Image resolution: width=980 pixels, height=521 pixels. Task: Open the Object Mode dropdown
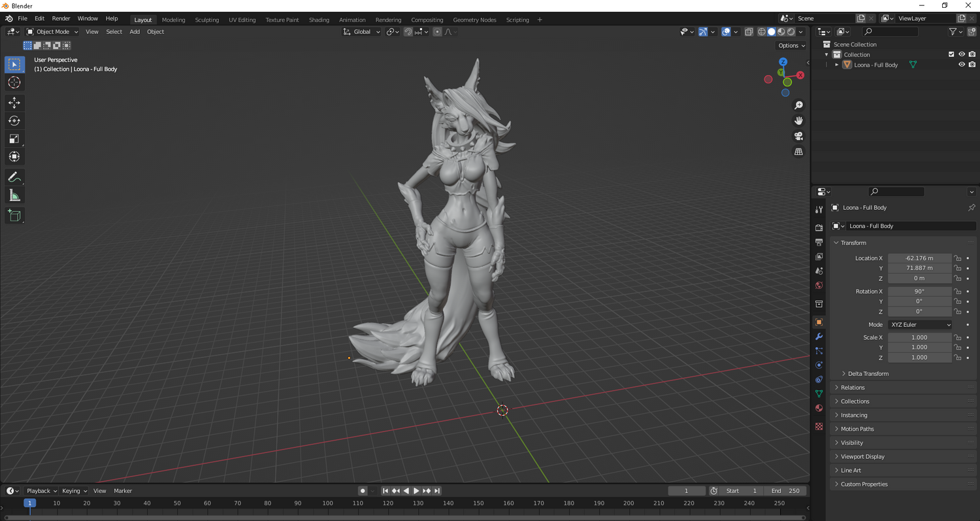click(52, 31)
